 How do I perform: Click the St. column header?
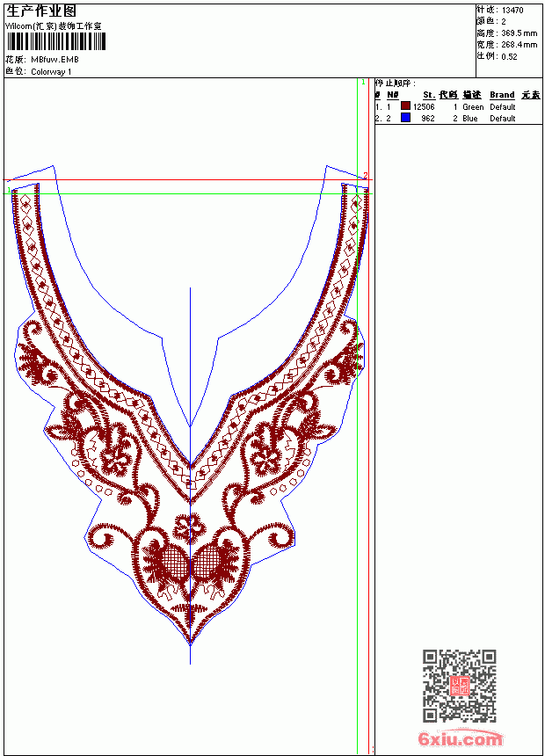429,95
